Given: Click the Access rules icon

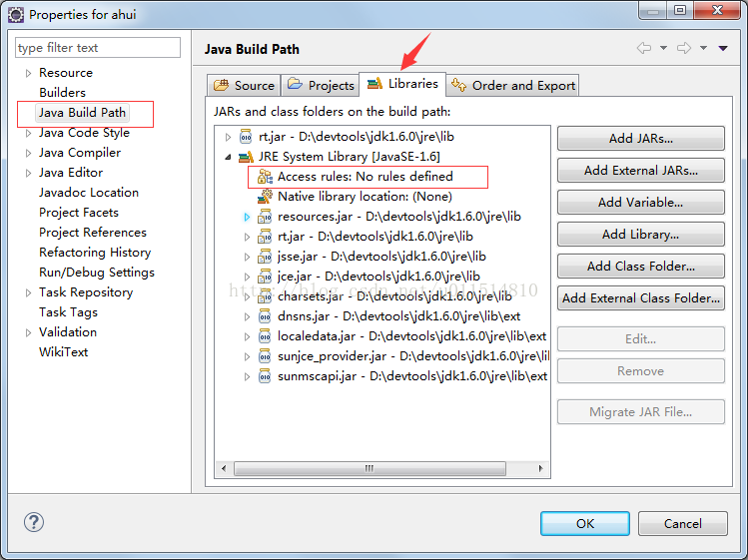Looking at the screenshot, I should coord(265,177).
